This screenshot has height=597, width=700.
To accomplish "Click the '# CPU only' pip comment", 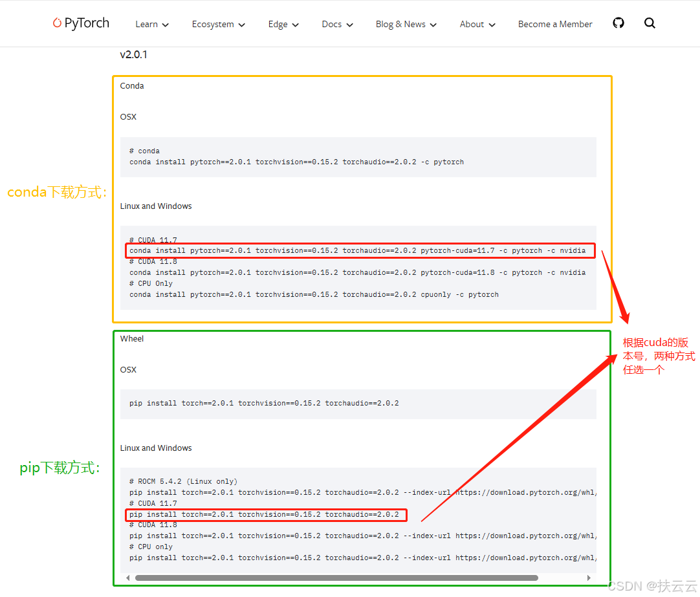I will click(151, 547).
